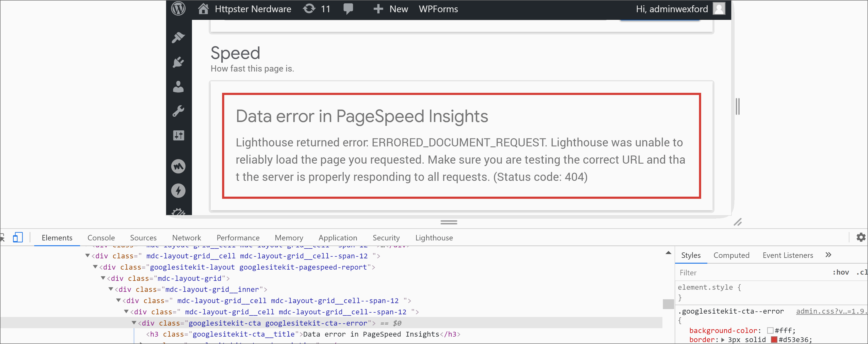Collapse the googlesitekit-pagespeed-report div node
The width and height of the screenshot is (868, 344).
click(95, 267)
